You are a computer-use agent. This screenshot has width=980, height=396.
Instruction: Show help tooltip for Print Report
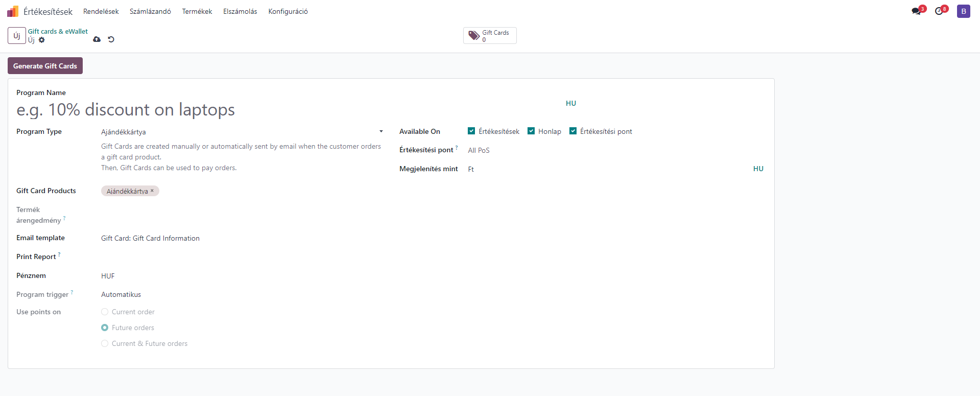pos(59,254)
